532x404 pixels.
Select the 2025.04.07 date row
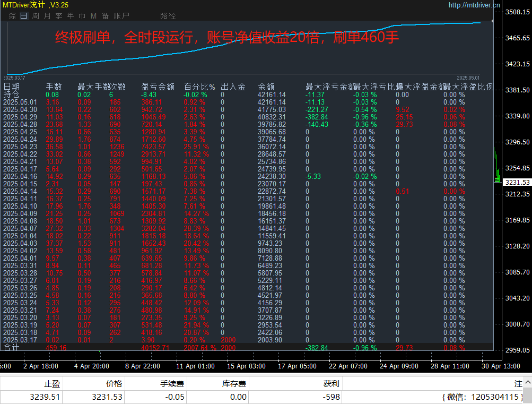[247, 228]
